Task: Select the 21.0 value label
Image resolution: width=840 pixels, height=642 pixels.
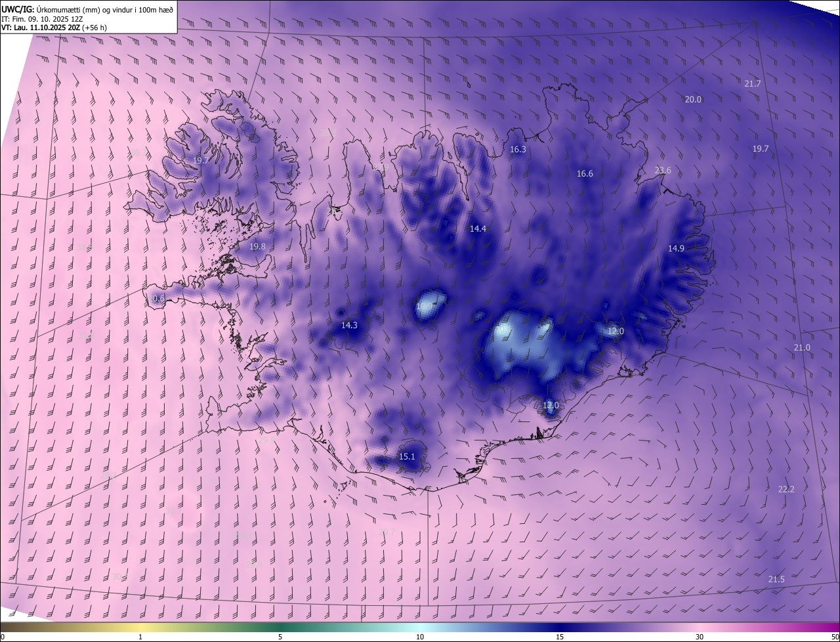Action: tap(802, 348)
